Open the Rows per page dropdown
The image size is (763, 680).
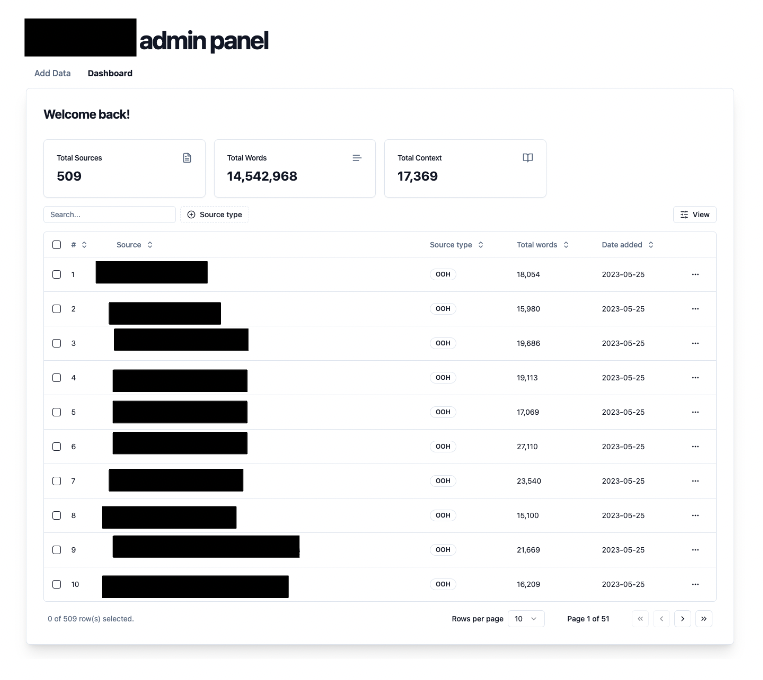coord(526,619)
